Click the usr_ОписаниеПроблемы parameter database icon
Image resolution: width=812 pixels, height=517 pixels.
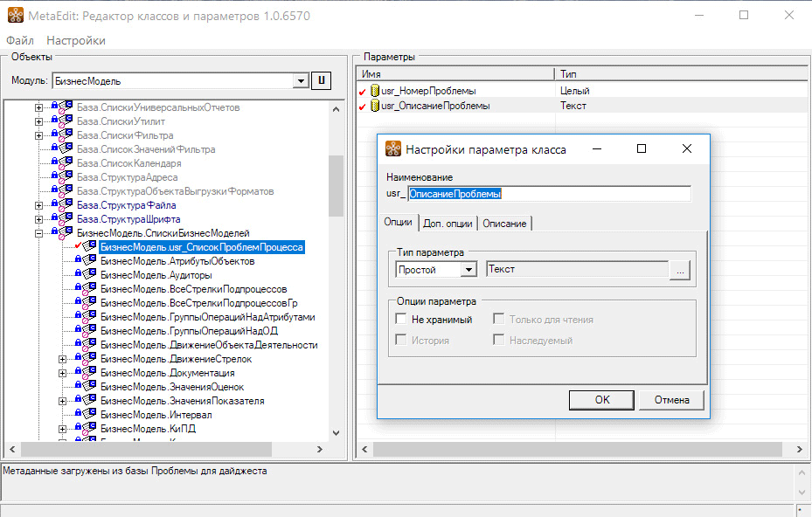click(x=375, y=106)
